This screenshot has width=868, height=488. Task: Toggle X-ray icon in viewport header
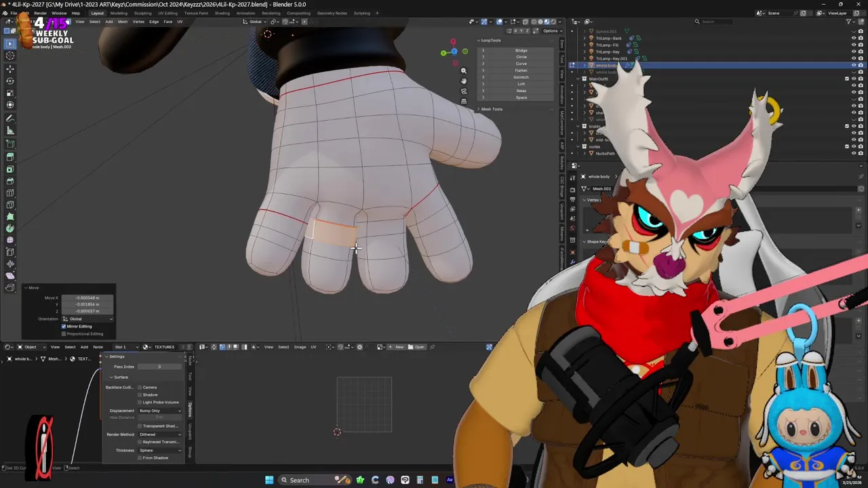coord(524,22)
